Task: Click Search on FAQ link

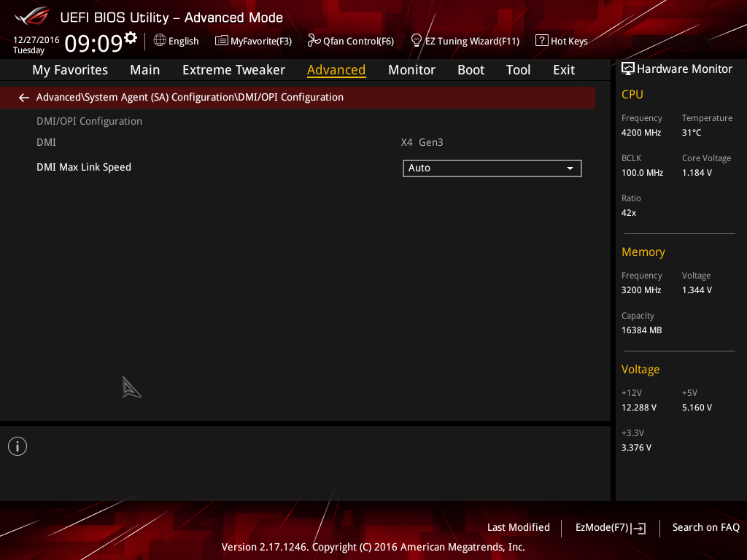Action: [705, 527]
